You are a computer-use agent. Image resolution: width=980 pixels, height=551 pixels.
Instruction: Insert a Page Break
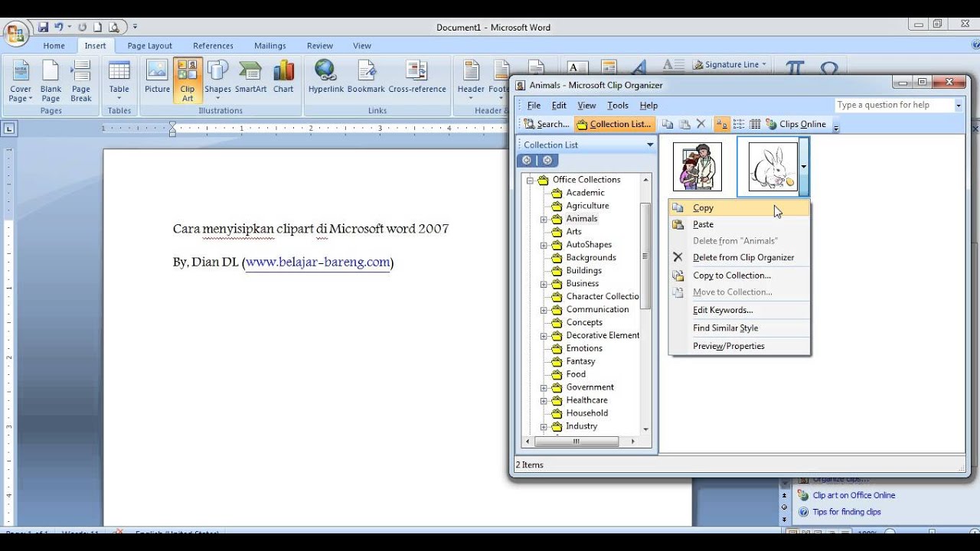click(81, 81)
